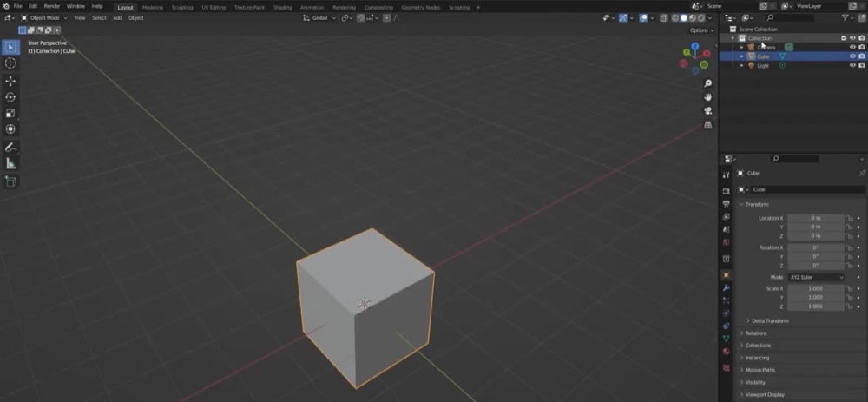
Task: Open the Output properties tab
Action: coord(727,204)
